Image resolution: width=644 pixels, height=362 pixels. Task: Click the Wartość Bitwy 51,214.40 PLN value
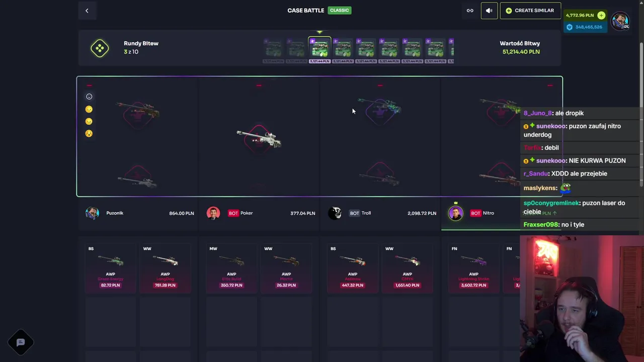(521, 52)
